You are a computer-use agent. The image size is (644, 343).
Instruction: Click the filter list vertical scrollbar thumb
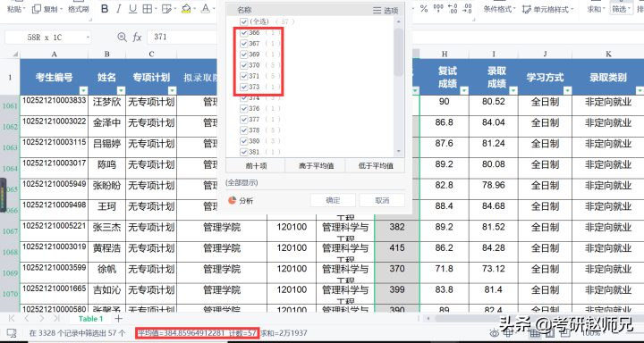(x=398, y=52)
